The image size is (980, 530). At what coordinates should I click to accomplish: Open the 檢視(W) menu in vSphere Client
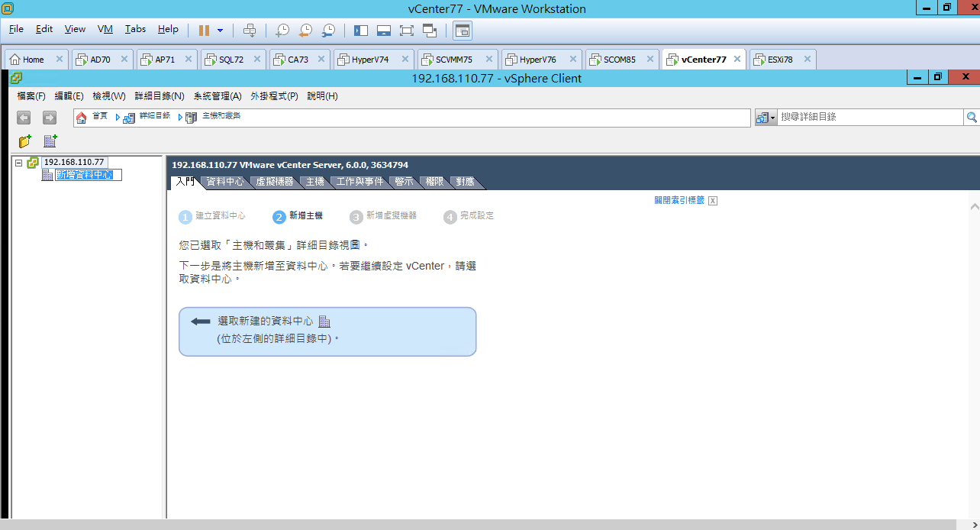coord(109,96)
